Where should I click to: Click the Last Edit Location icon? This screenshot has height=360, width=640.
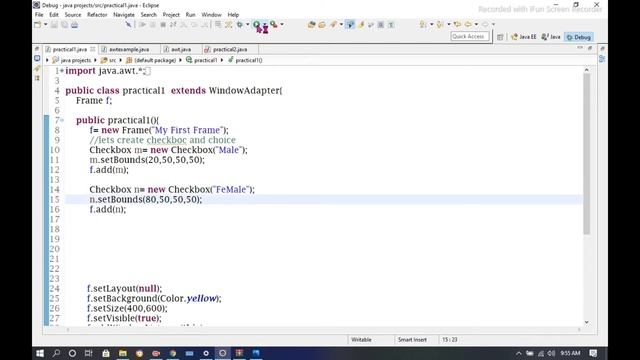coord(457,24)
